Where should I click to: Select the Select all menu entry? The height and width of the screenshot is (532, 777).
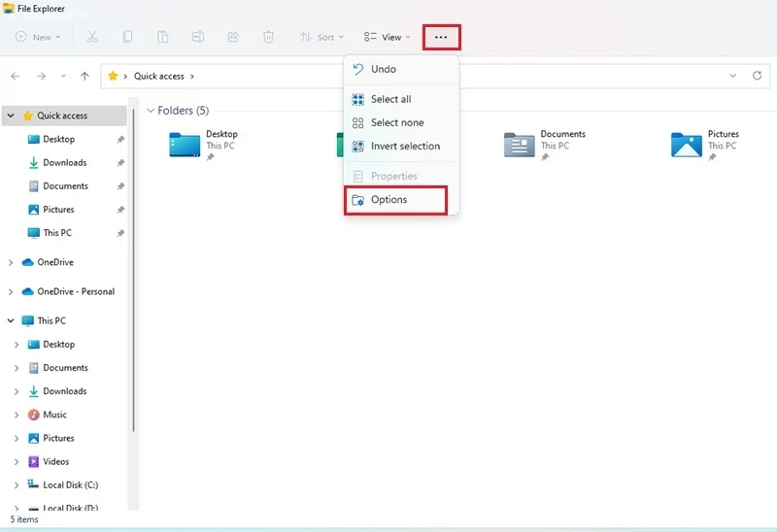tap(390, 99)
